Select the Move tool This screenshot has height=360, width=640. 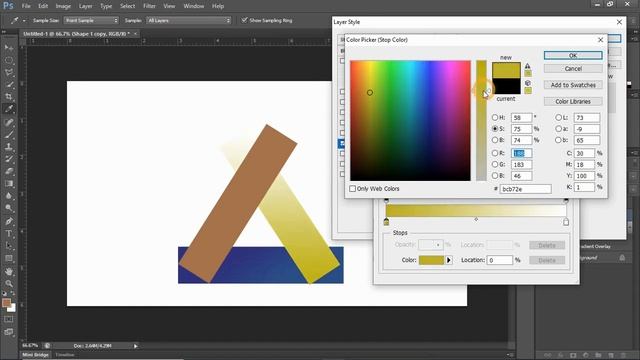click(9, 48)
